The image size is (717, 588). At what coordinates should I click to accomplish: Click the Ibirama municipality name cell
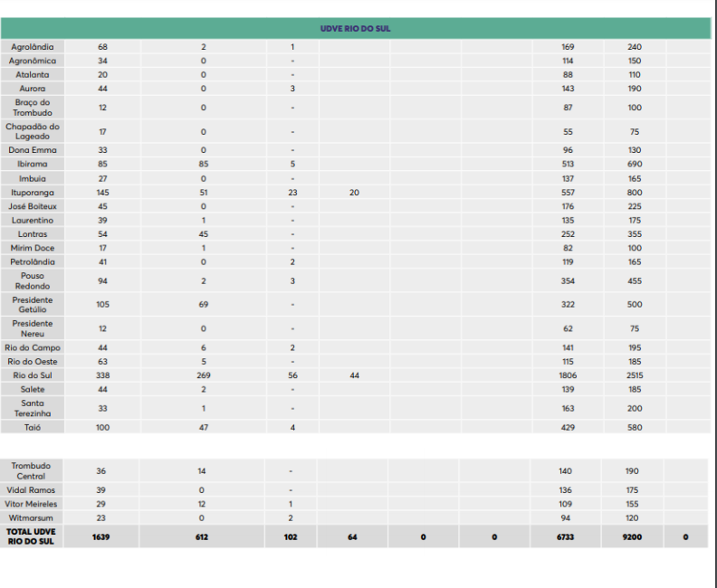click(33, 165)
